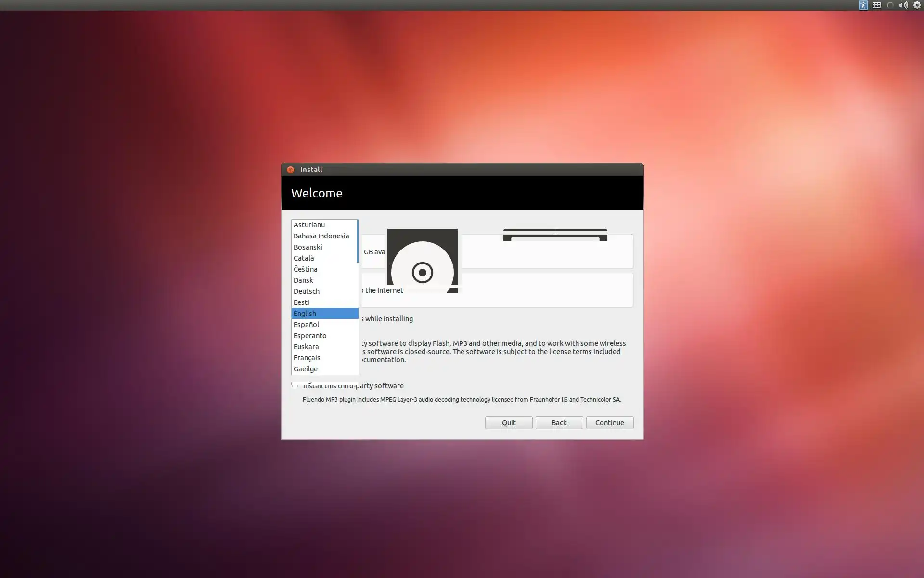Click the laptop graphic at top right
Viewport: 924px width, 578px height.
pyautogui.click(x=555, y=235)
